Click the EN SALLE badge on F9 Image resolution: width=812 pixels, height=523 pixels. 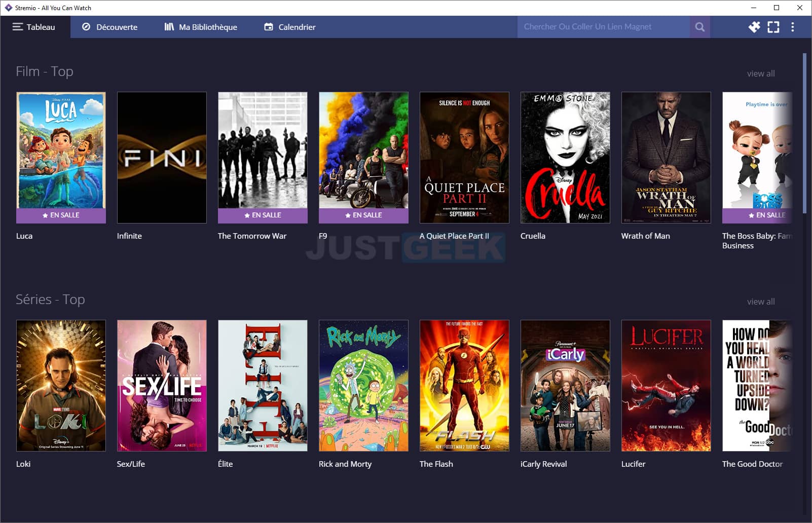[363, 215]
